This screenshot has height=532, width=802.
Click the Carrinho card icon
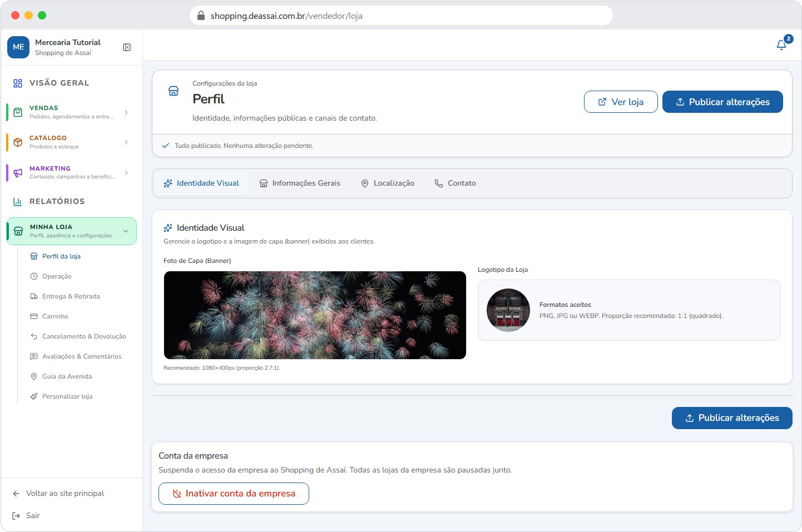(x=34, y=316)
